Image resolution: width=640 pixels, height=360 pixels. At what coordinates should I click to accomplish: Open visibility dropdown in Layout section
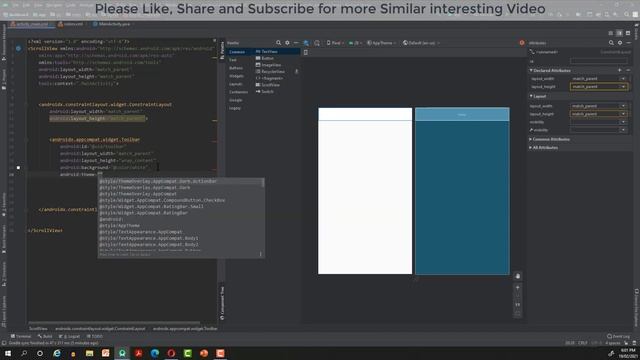pyautogui.click(x=623, y=122)
